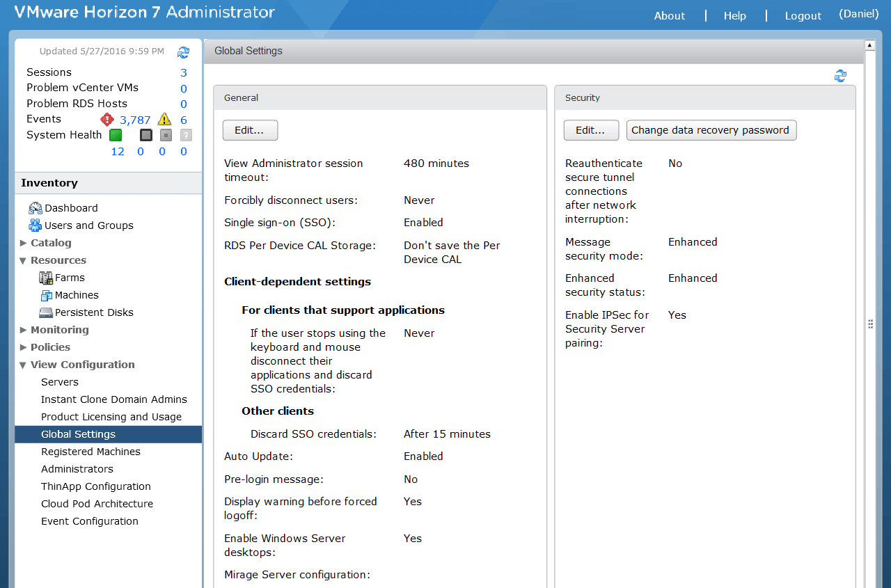
Task: Click the 480 minutes timeout value
Action: point(436,164)
